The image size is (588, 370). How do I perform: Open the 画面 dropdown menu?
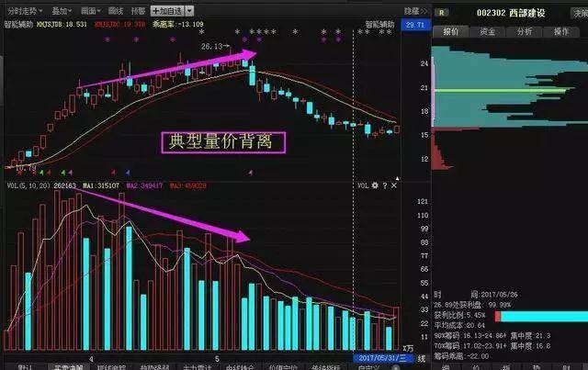(x=91, y=11)
